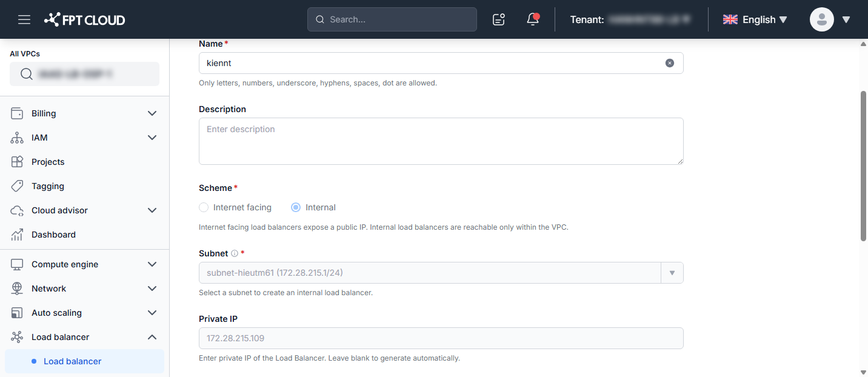Open the Billing menu item
Image resolution: width=868 pixels, height=377 pixels.
point(84,113)
